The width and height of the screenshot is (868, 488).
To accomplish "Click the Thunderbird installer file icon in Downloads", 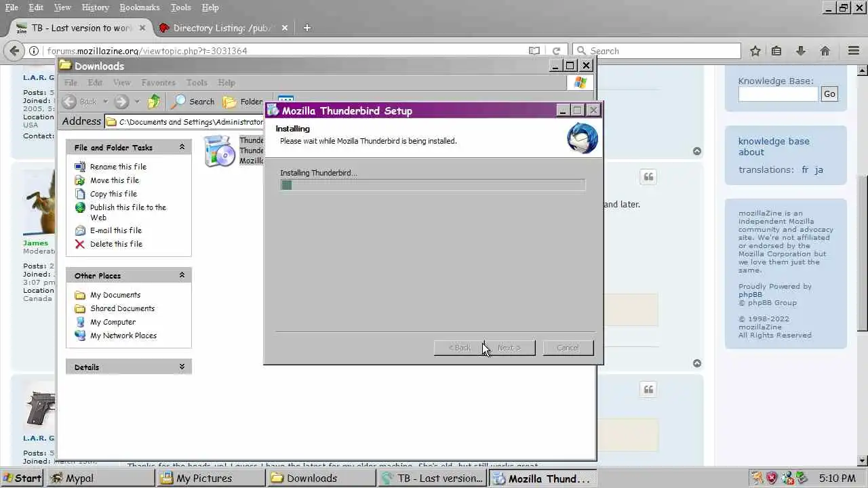I will [220, 151].
